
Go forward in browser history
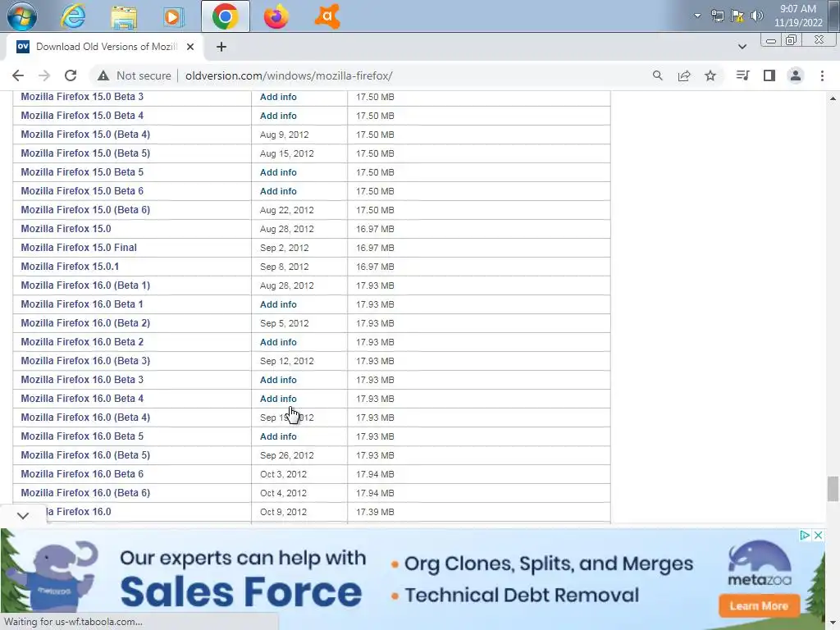pyautogui.click(x=44, y=75)
